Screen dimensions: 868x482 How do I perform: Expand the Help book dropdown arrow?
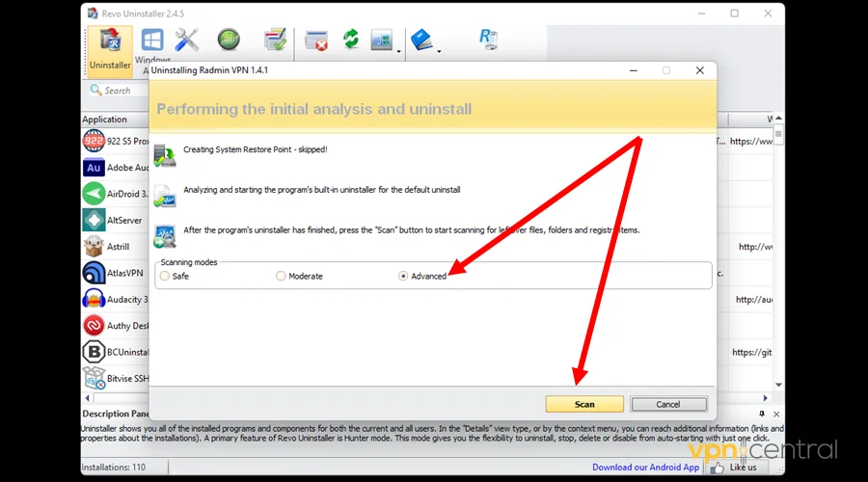439,51
